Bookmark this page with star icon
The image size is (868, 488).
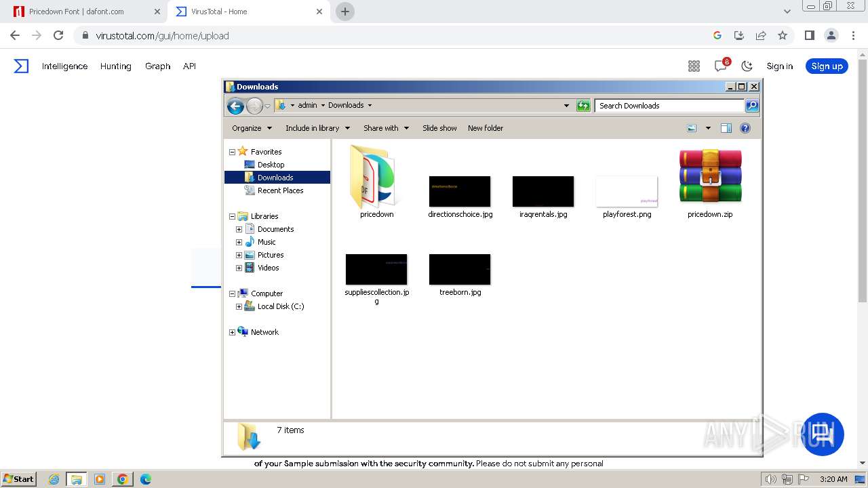(x=783, y=35)
